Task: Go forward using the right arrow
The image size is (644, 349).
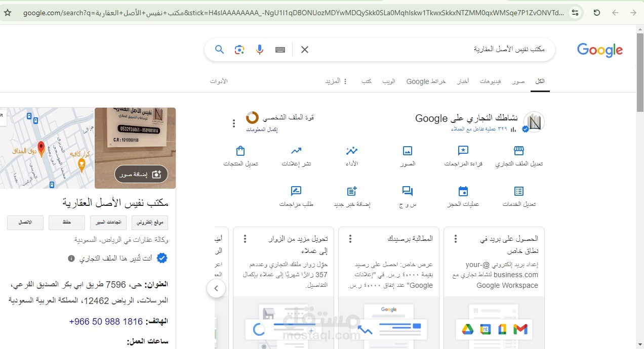Action: pyautogui.click(x=633, y=13)
